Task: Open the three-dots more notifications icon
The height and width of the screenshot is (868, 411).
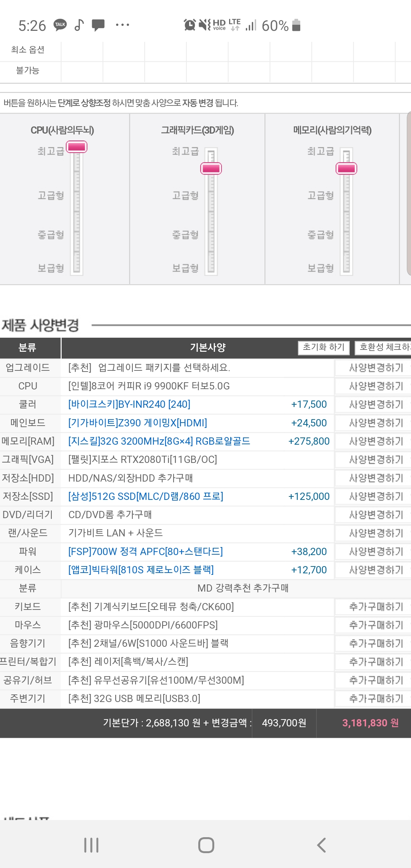Action: [x=122, y=25]
